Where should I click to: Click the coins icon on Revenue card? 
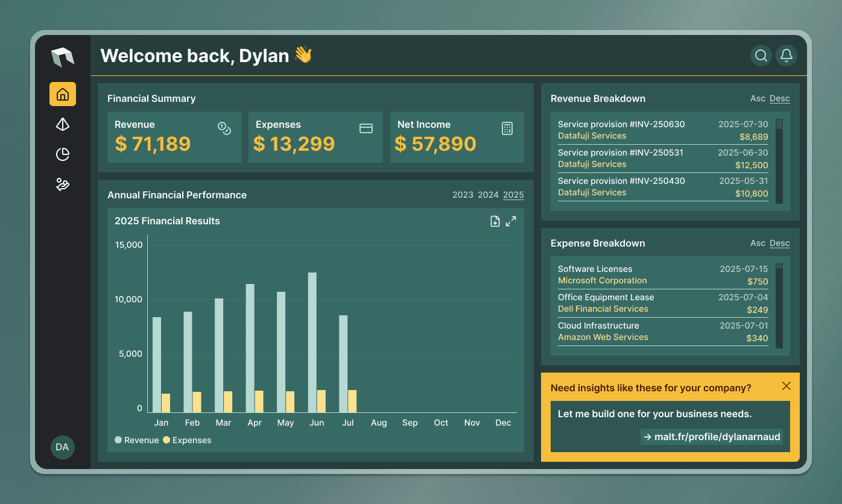pyautogui.click(x=224, y=128)
